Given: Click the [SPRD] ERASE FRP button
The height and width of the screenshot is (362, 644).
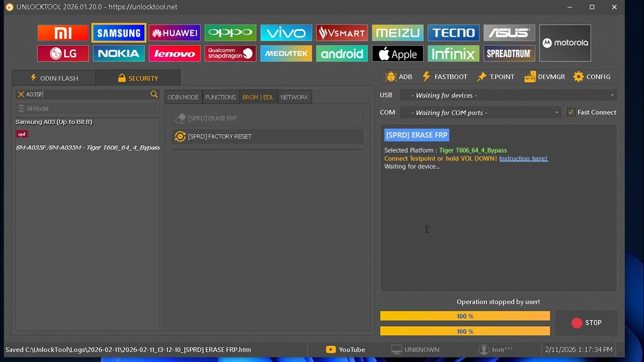Looking at the screenshot, I should (x=267, y=118).
